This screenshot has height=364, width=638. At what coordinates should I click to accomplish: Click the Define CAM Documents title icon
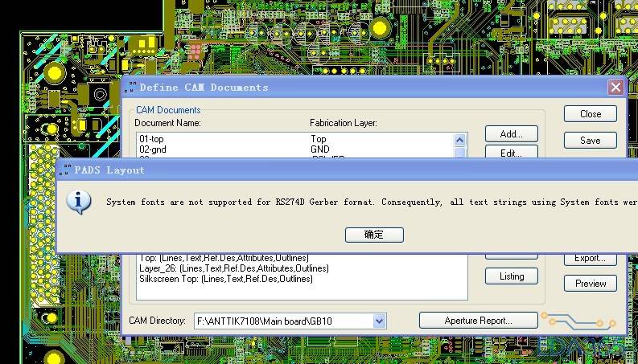point(130,87)
